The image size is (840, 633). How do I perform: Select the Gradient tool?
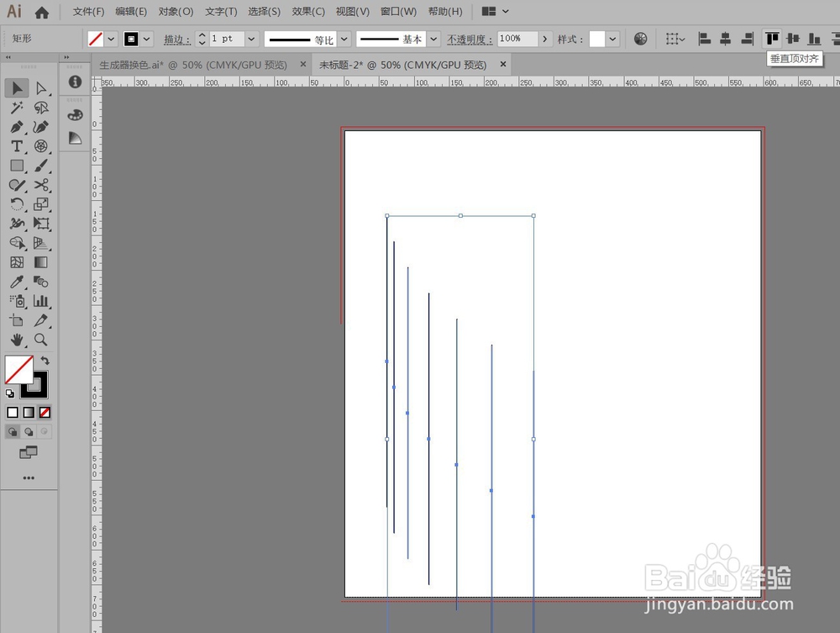pos(40,262)
